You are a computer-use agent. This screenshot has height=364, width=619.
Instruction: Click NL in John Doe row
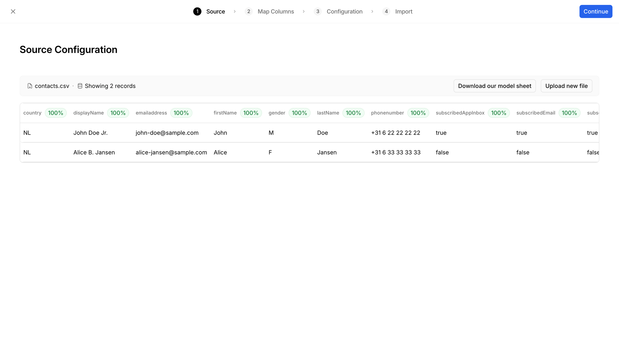pyautogui.click(x=27, y=133)
